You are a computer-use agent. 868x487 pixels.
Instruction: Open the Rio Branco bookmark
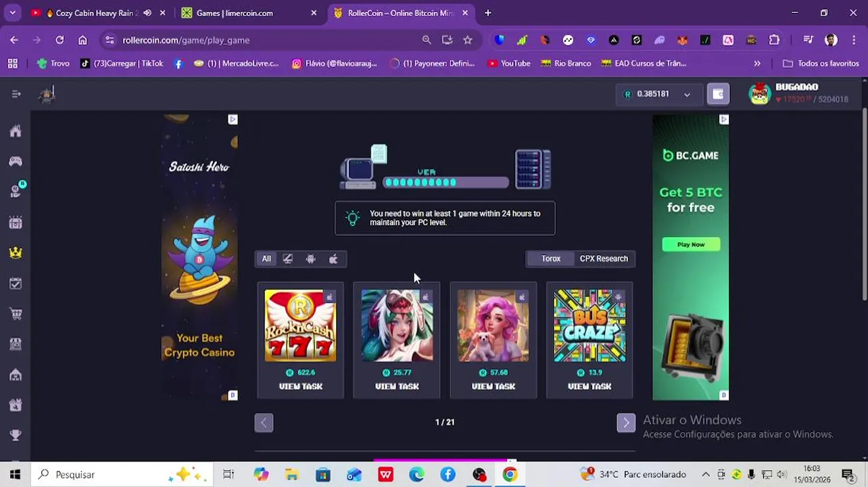(x=565, y=63)
